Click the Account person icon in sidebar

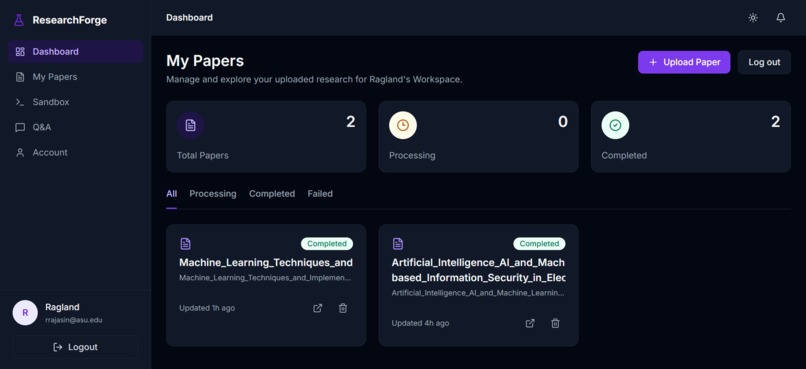point(20,152)
